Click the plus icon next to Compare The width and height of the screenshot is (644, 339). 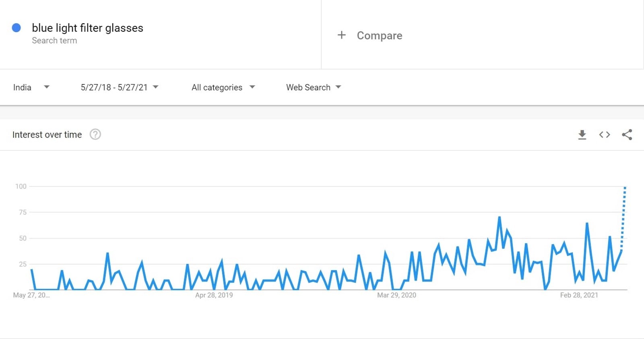pyautogui.click(x=341, y=35)
